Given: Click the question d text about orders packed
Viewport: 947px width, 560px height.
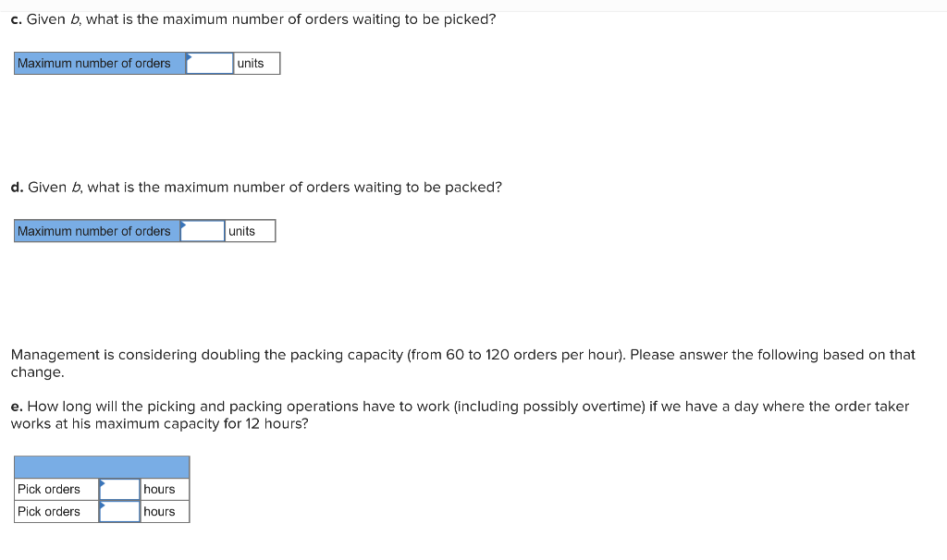Looking at the screenshot, I should (x=257, y=188).
